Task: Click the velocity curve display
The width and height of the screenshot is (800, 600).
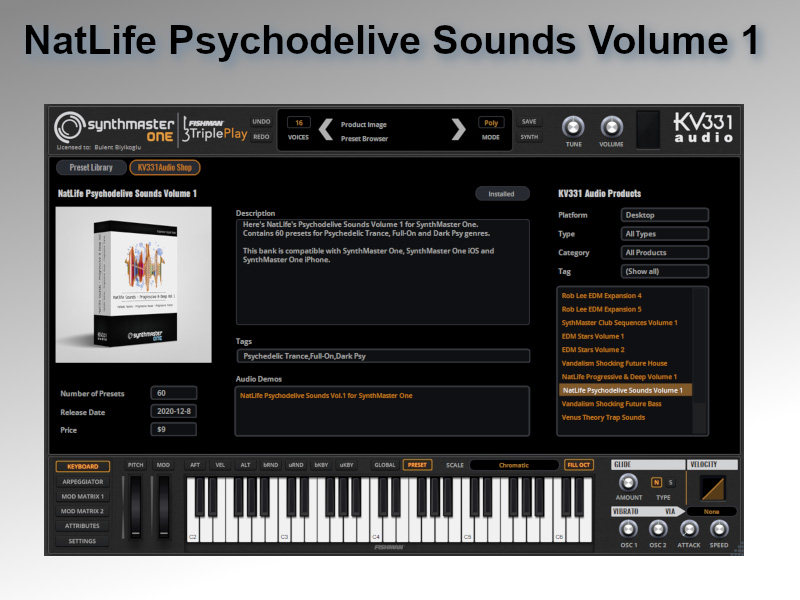Action: 713,488
